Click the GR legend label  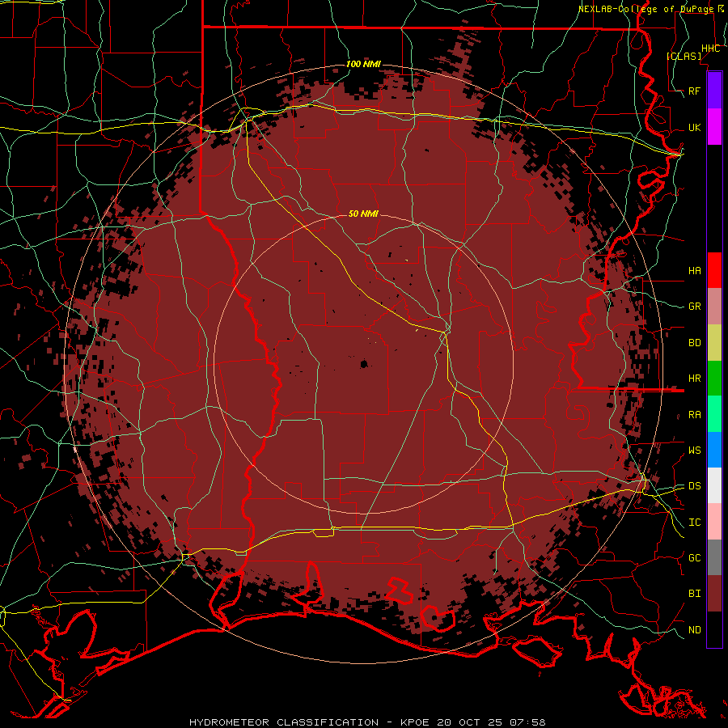click(x=694, y=307)
